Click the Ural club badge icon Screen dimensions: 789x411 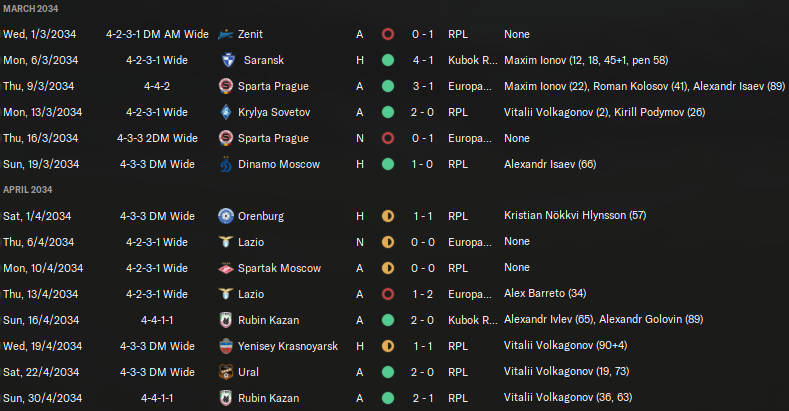pyautogui.click(x=227, y=372)
